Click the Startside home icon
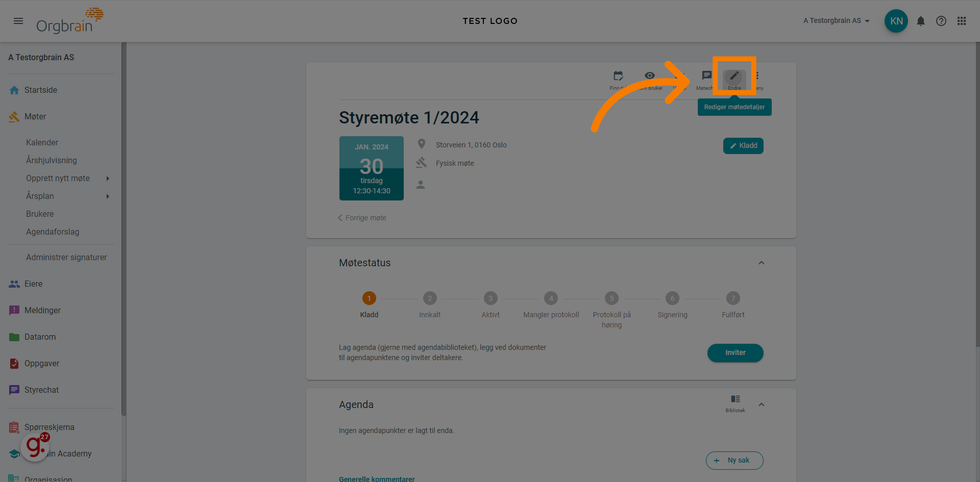This screenshot has width=980, height=482. pos(14,90)
